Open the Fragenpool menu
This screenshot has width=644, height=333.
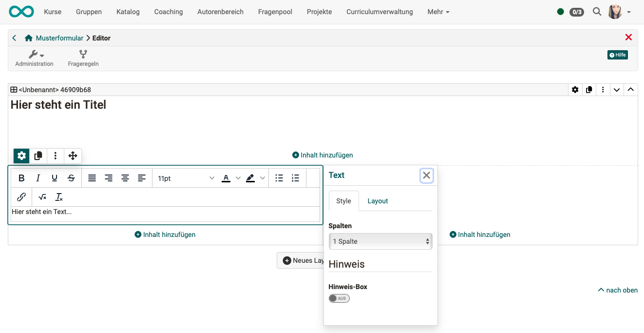click(x=275, y=12)
